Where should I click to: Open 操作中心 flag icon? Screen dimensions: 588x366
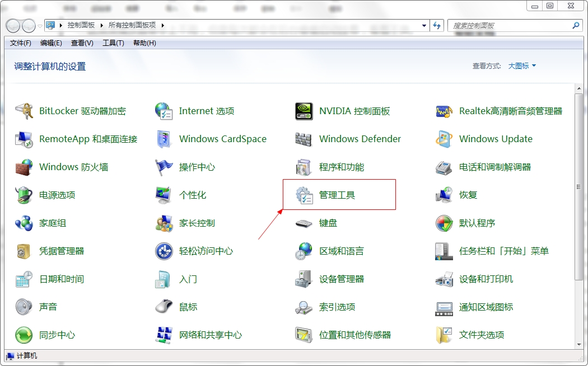click(164, 167)
